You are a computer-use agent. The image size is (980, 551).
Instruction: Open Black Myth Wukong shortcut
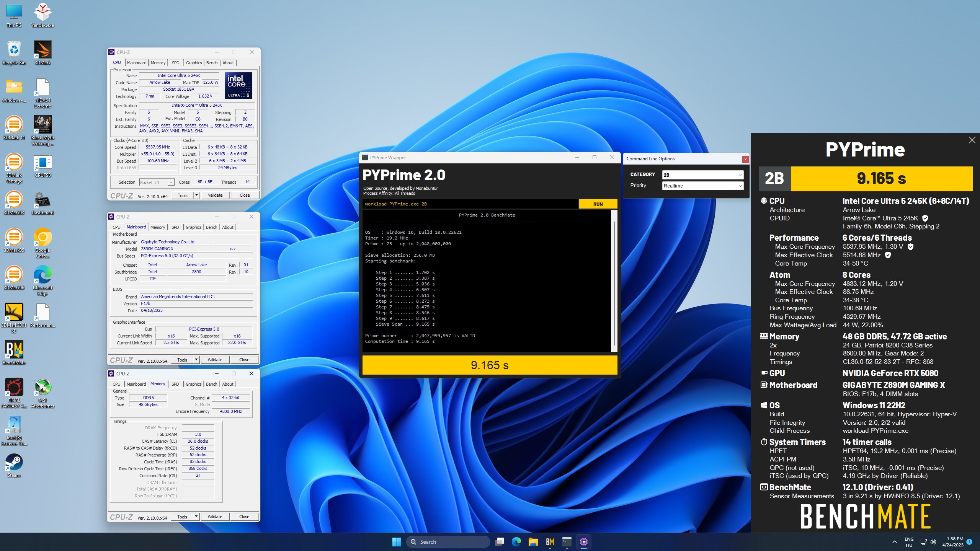click(x=42, y=131)
